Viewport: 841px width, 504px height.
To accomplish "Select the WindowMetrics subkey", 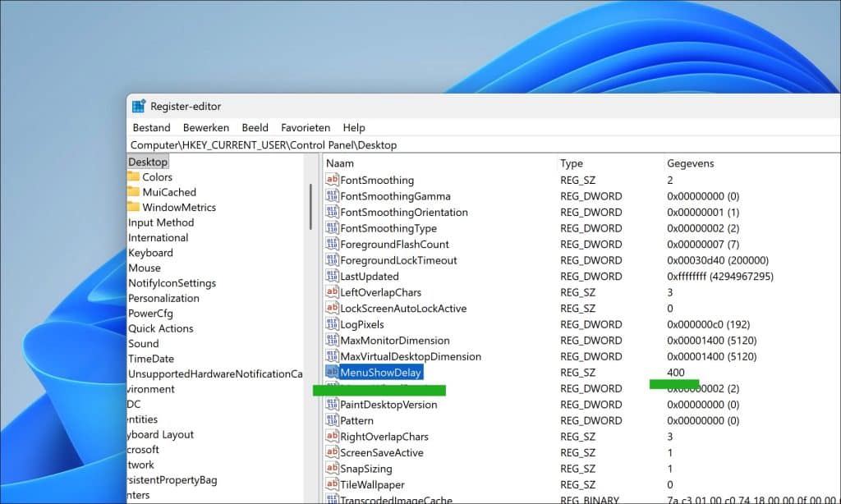I will [x=179, y=207].
